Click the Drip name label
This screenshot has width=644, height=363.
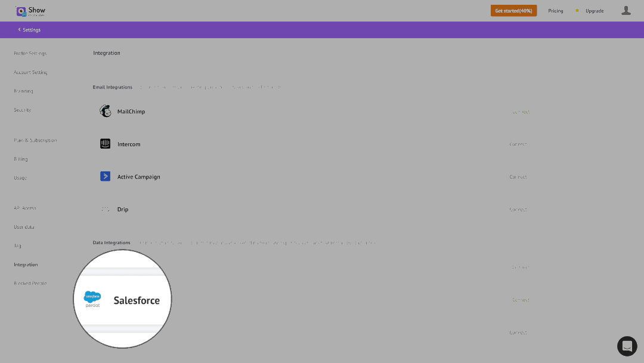click(x=123, y=209)
